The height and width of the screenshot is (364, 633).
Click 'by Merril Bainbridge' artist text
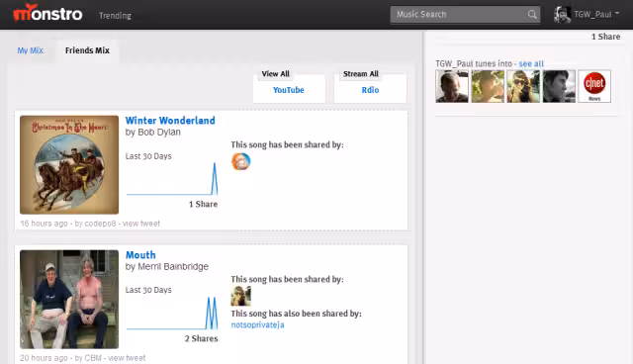(167, 267)
